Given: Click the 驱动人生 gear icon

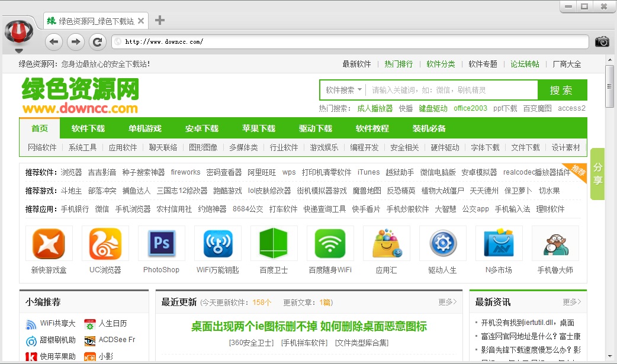Looking at the screenshot, I should 442,243.
